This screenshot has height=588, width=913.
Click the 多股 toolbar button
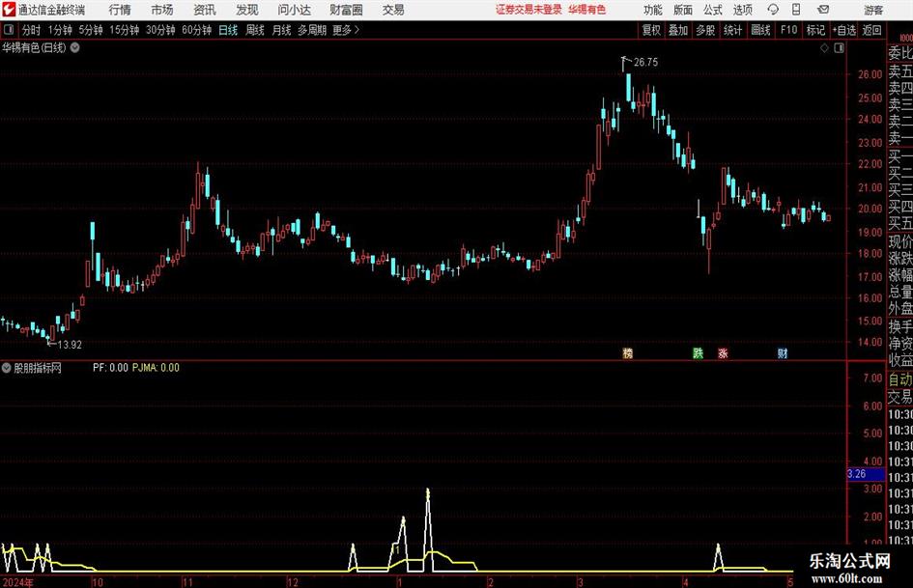pos(705,30)
